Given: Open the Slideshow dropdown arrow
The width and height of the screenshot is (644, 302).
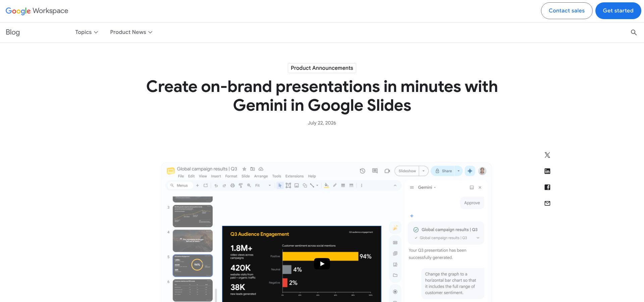Looking at the screenshot, I should [x=424, y=171].
